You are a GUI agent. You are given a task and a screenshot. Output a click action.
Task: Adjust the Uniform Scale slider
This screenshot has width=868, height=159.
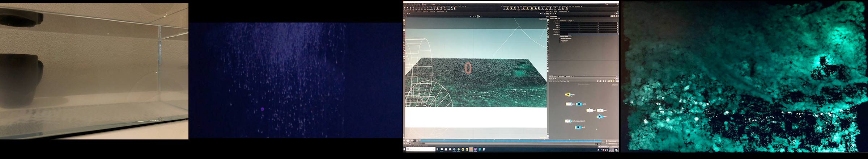pyautogui.click(x=592, y=34)
